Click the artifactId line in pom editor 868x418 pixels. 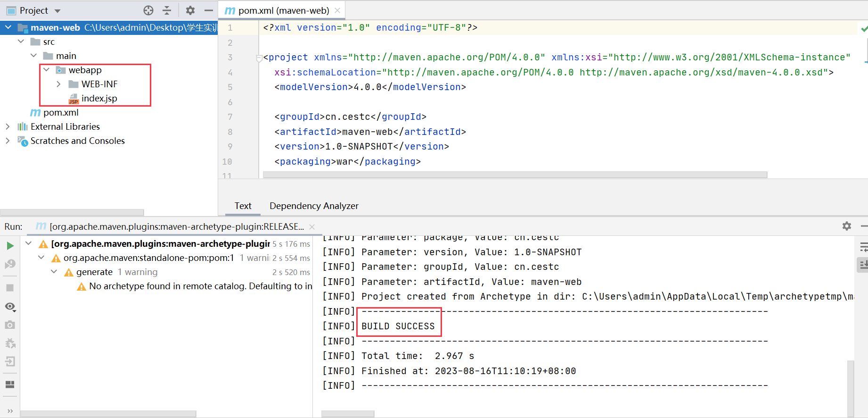pyautogui.click(x=370, y=132)
